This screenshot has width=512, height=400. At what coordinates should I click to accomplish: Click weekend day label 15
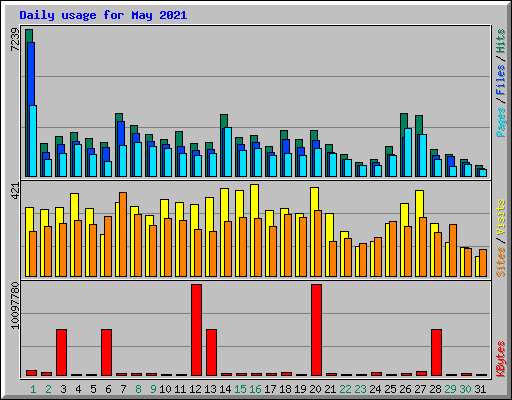240,389
